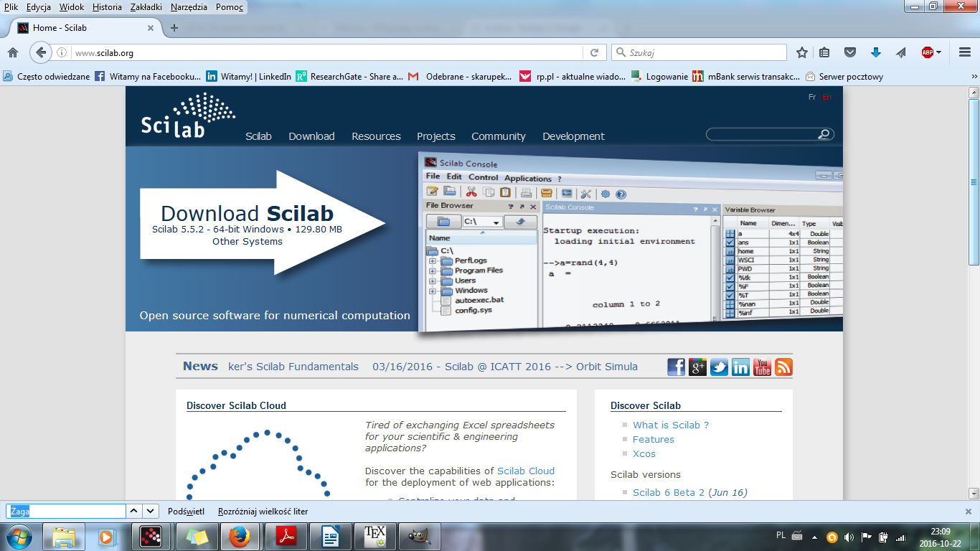This screenshot has width=980, height=551.
Task: Open the Edycja menu
Action: point(39,7)
